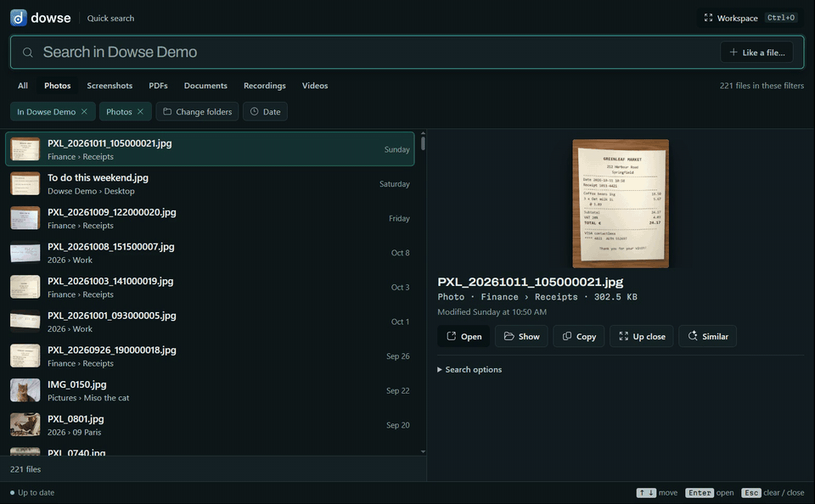Click the Open button's external icon
The height and width of the screenshot is (504, 815).
[x=451, y=336]
